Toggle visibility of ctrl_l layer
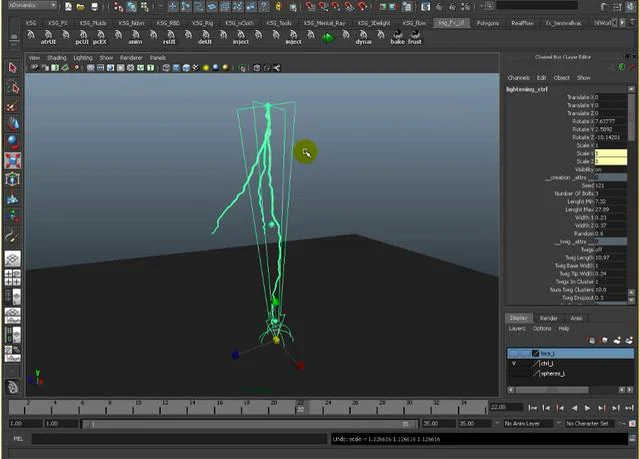Image resolution: width=640 pixels, height=459 pixels. click(514, 363)
